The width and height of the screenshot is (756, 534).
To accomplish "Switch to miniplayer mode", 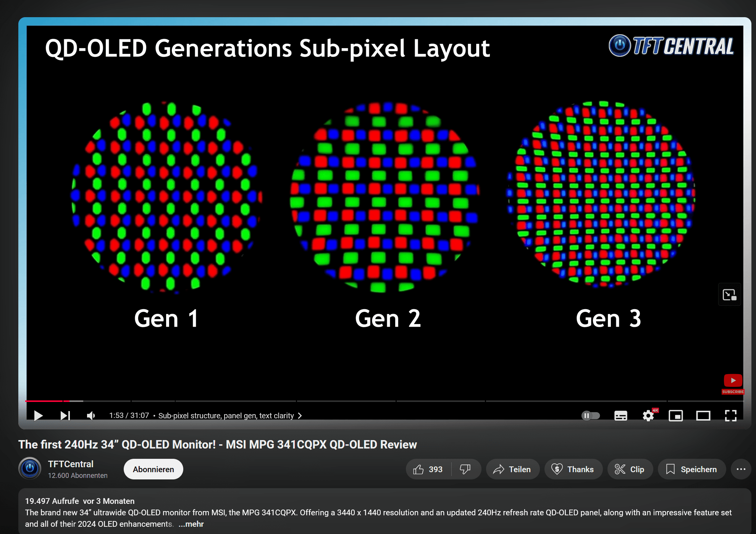I will [x=675, y=415].
